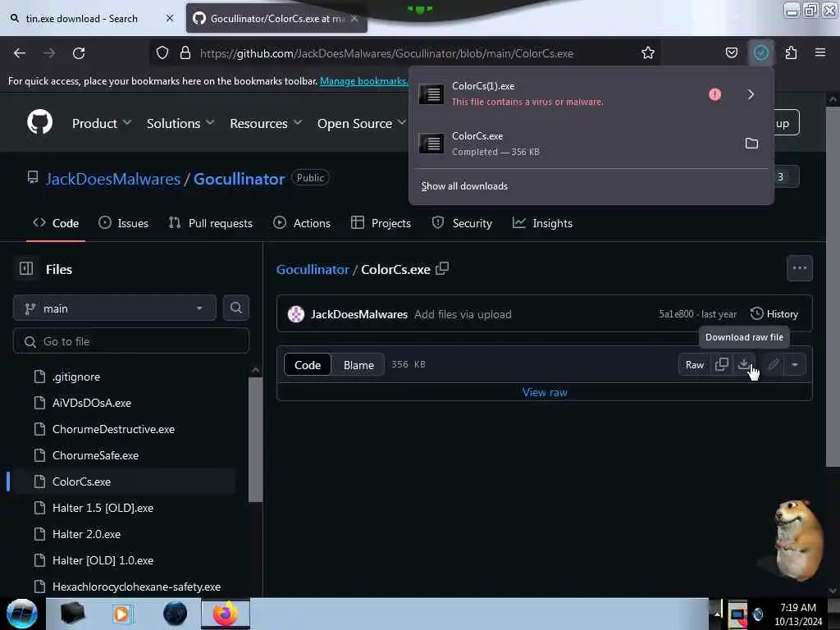Click the malware warning icon for ColorCs(1).exe
The image size is (840, 630).
pos(714,94)
